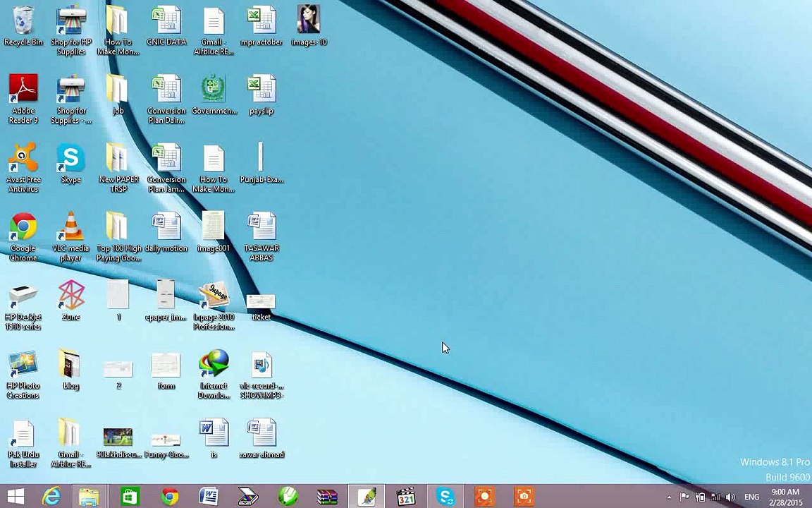Switch to Skype in the taskbar
The height and width of the screenshot is (508, 812).
click(445, 496)
